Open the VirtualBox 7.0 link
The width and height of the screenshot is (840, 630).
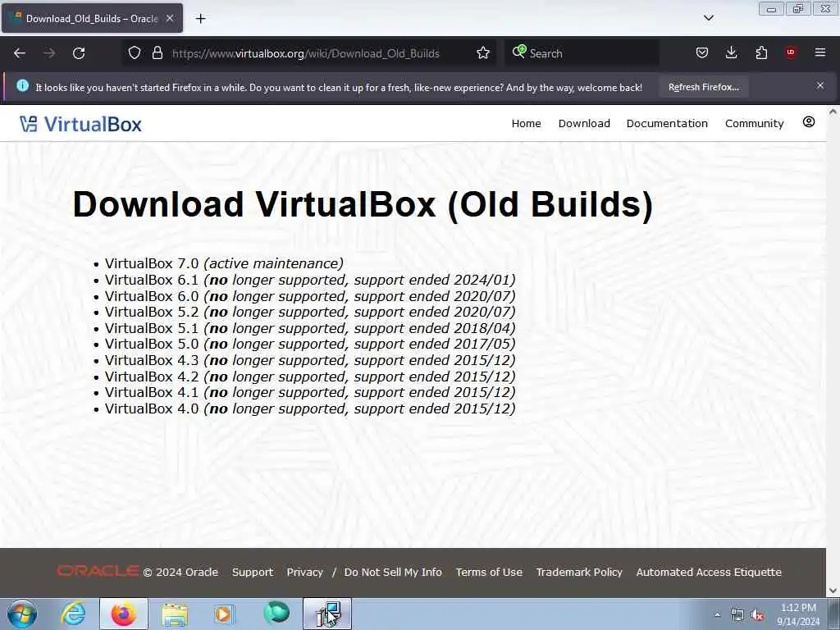click(x=152, y=263)
